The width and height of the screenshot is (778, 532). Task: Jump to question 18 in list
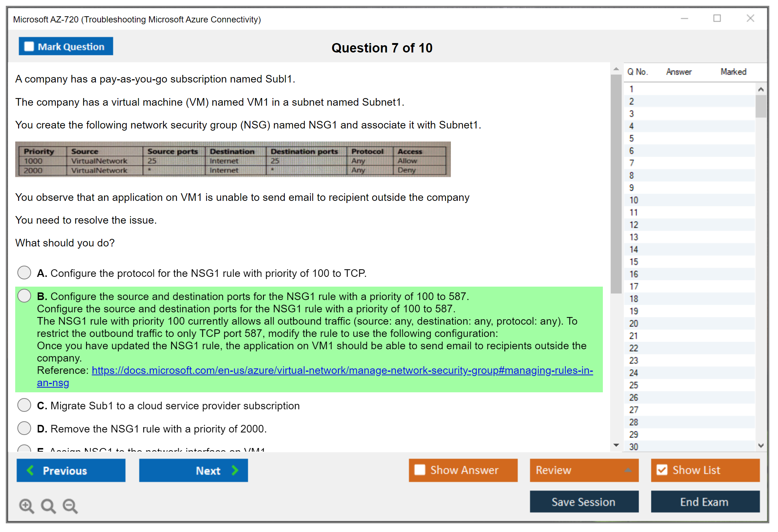click(634, 299)
